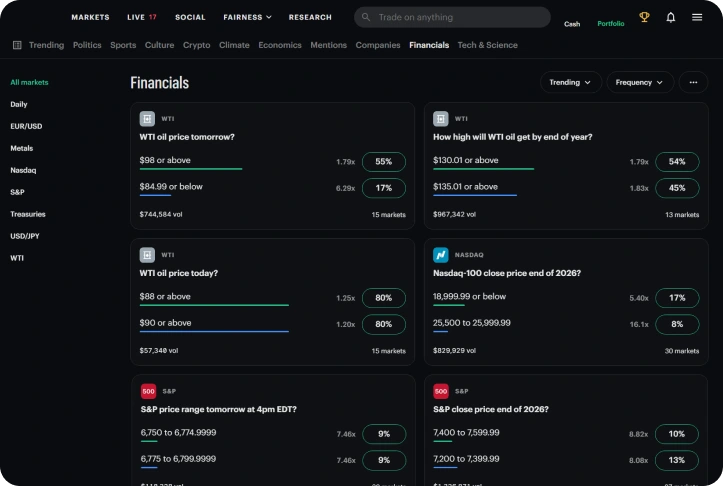Image resolution: width=723 pixels, height=486 pixels.
Task: Select the Financials category tab
Action: [x=429, y=45]
